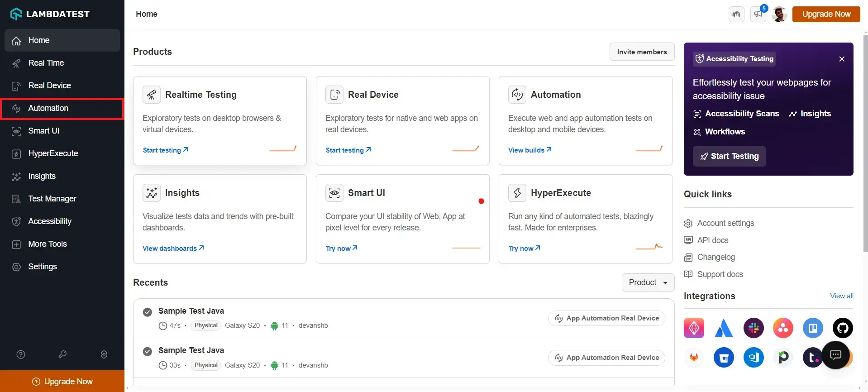Open API docs quick link
Screen dimensions: 868x392
click(x=706, y=240)
